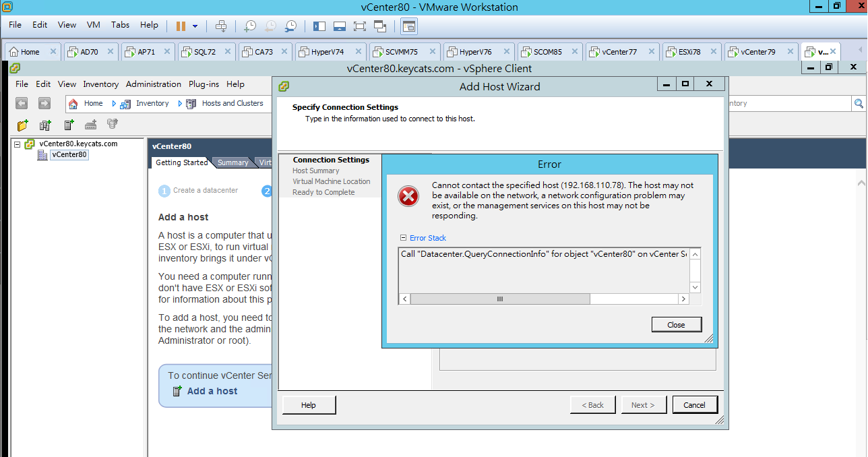Click inside the error stack text box
Image resolution: width=868 pixels, height=457 pixels.
click(545, 270)
